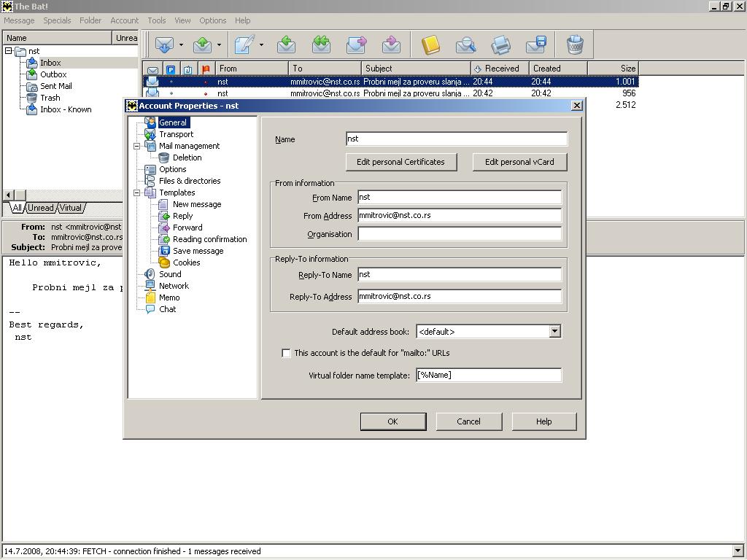
Task: Select Transport in the properties tree
Action: click(176, 134)
